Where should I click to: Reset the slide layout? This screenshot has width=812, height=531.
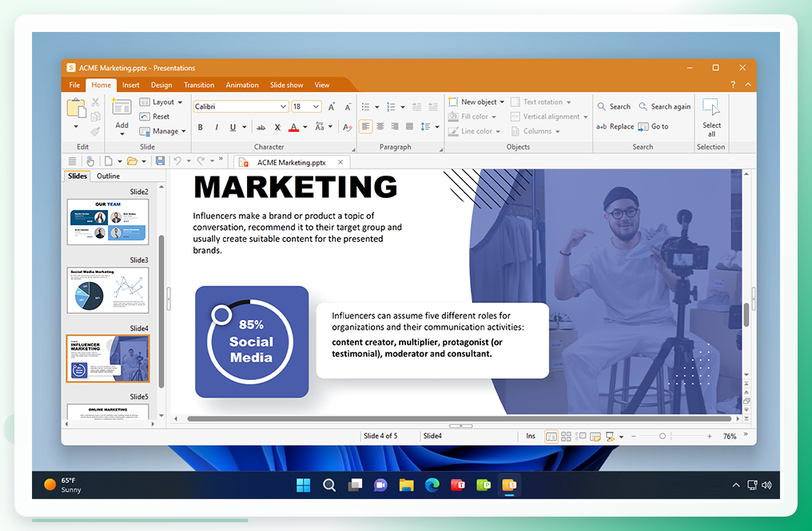[154, 117]
